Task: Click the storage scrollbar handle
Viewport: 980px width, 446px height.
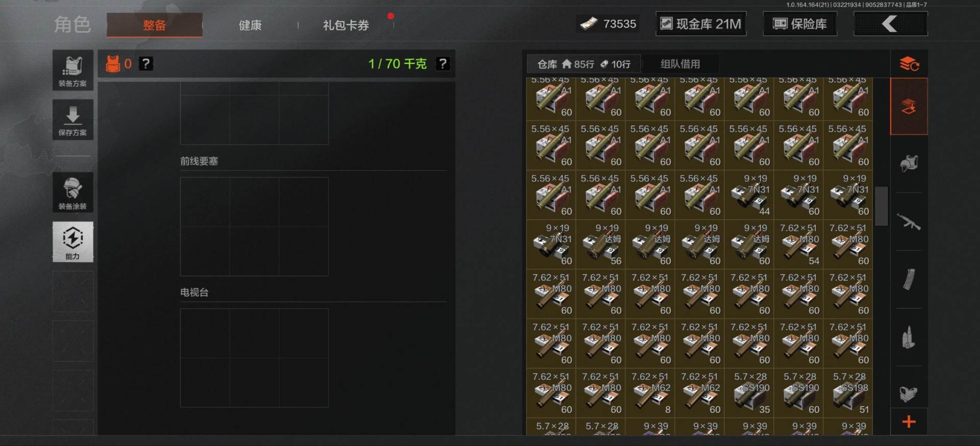Action: 881,206
